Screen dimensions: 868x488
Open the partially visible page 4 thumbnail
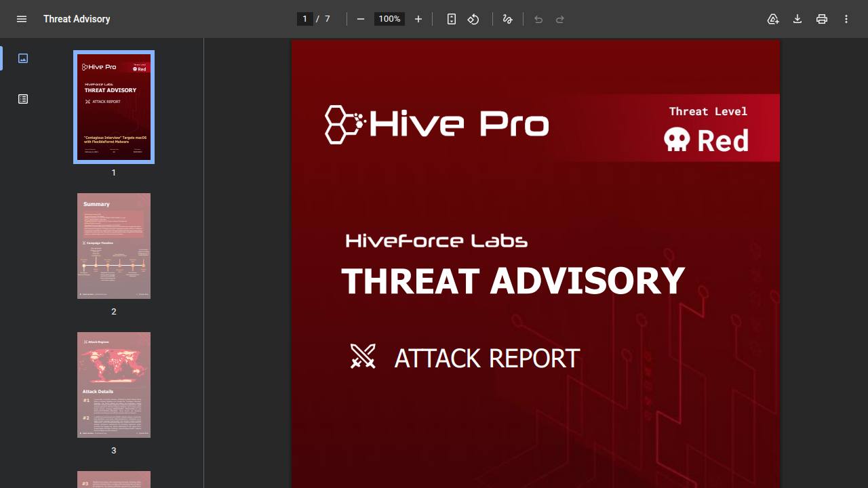tap(114, 479)
